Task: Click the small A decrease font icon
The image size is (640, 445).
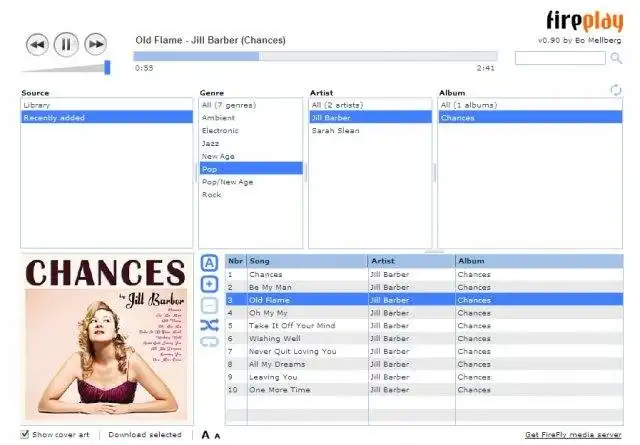Action: (x=217, y=436)
